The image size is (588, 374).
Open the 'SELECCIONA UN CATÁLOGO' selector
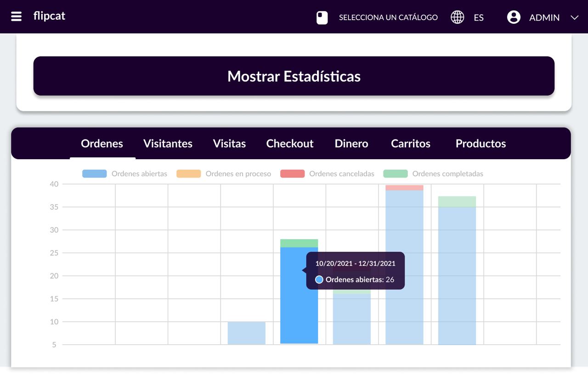coord(388,17)
